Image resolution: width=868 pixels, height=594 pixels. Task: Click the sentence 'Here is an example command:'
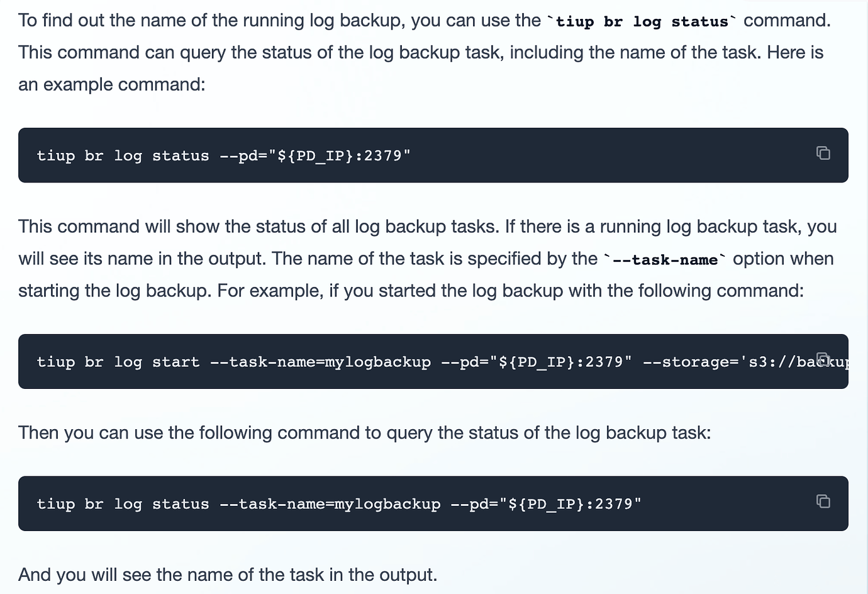pyautogui.click(x=421, y=68)
